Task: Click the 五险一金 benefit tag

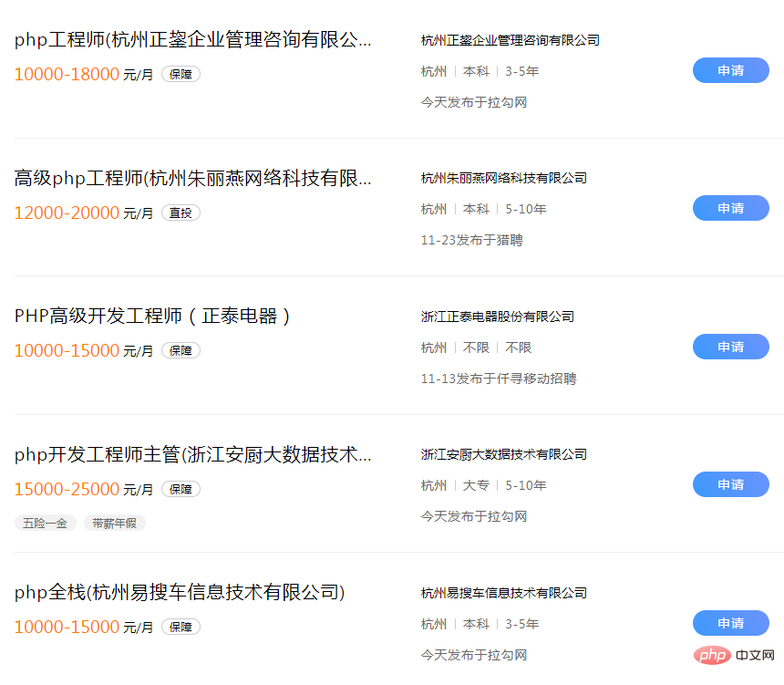Action: [45, 524]
